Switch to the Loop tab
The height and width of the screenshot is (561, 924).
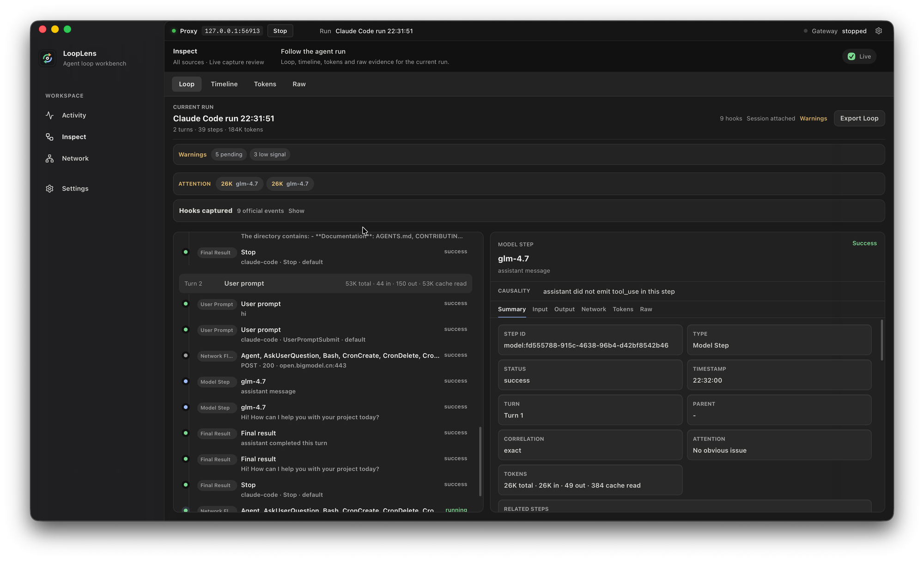[x=187, y=84]
